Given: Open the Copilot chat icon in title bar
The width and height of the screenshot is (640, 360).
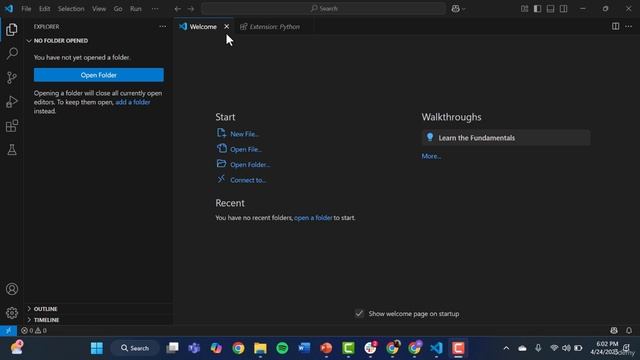Looking at the screenshot, I should point(456,9).
